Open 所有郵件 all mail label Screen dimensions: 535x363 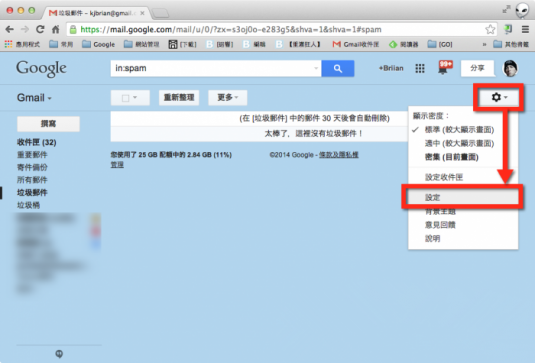click(x=32, y=180)
